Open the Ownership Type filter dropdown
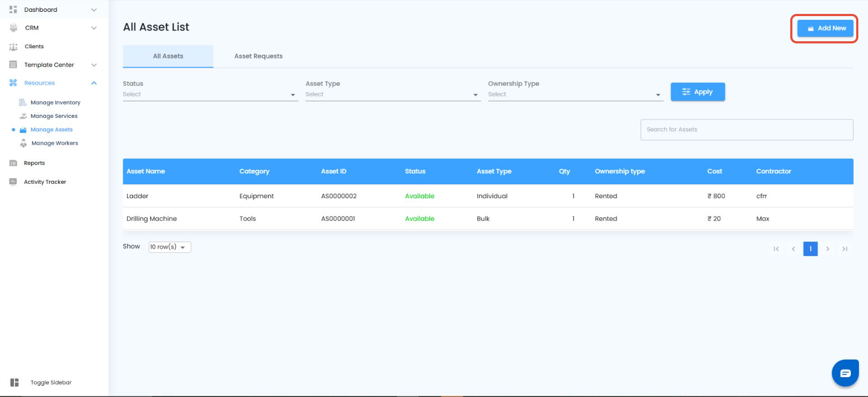The width and height of the screenshot is (868, 397). point(575,95)
